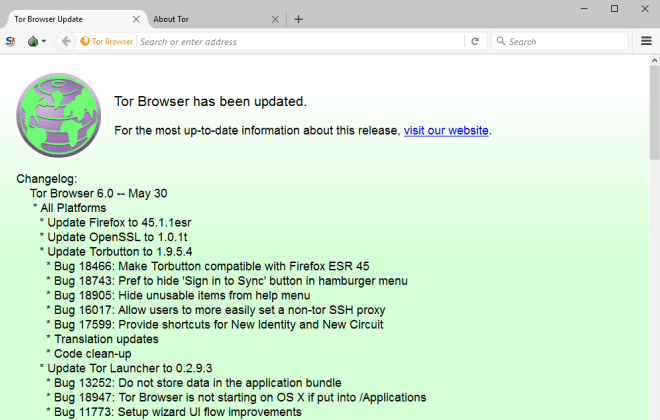Click the search magnifier icon
The image size is (660, 420).
[500, 41]
